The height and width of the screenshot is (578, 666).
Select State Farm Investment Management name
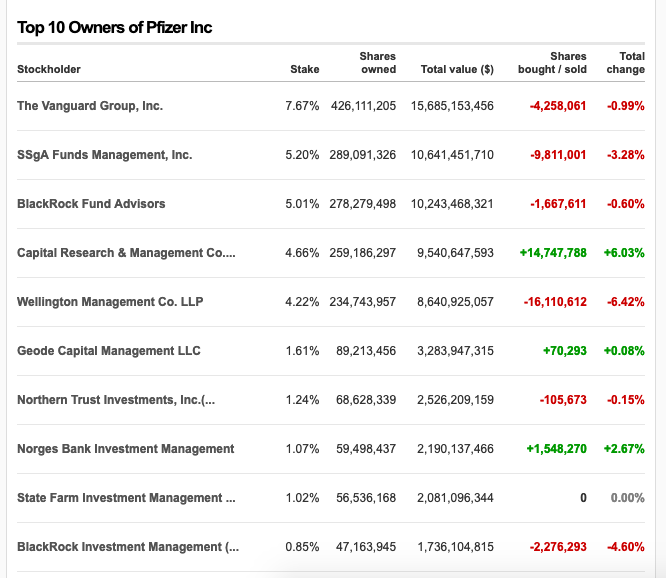click(126, 498)
